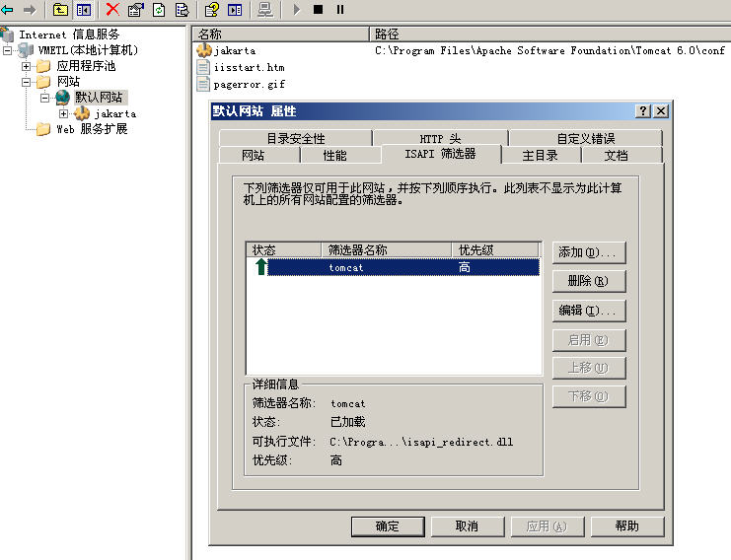Click the Export List toolbar icon

182,9
